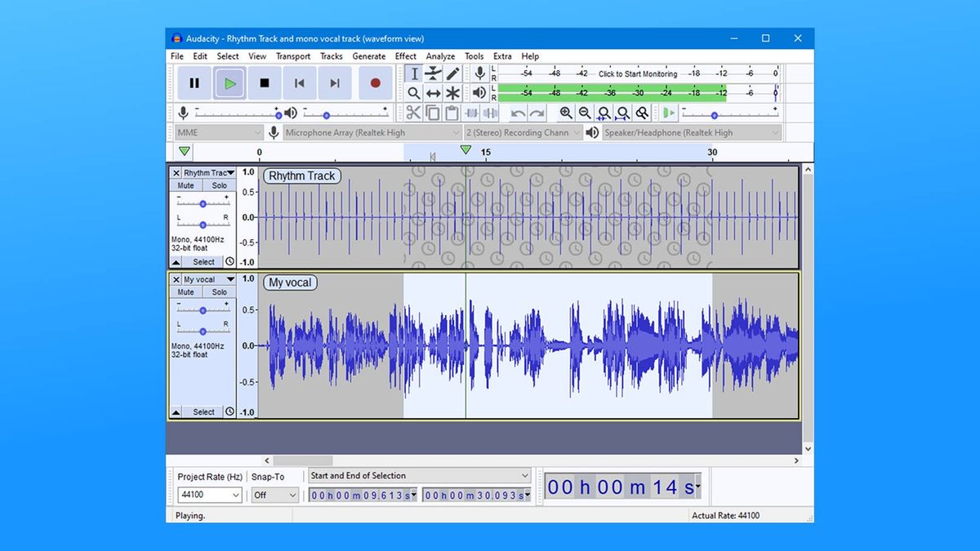Click the Trim audio outside selection icon
Viewport: 980px width, 551px height.
tap(471, 113)
